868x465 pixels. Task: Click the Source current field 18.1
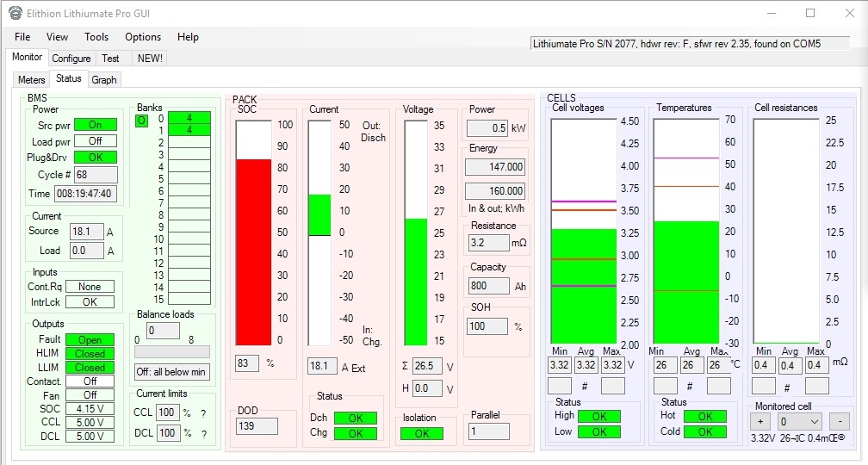tap(86, 232)
